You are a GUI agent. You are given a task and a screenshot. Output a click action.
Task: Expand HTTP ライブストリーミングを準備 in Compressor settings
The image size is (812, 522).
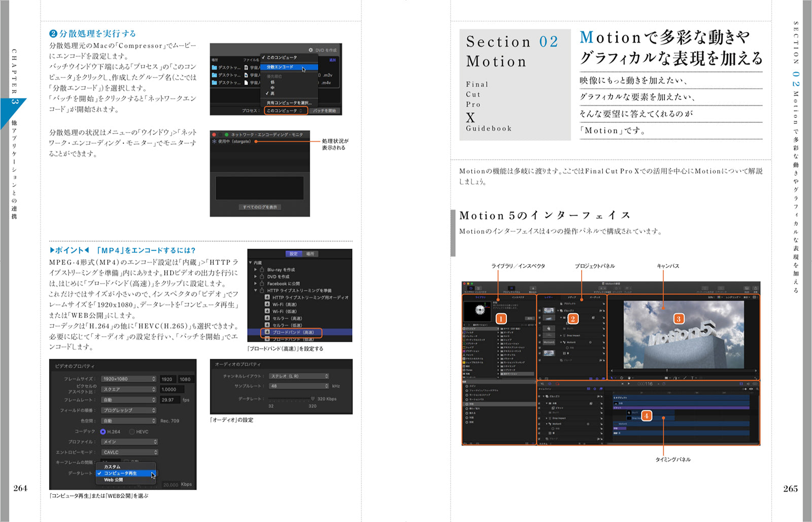(x=255, y=290)
